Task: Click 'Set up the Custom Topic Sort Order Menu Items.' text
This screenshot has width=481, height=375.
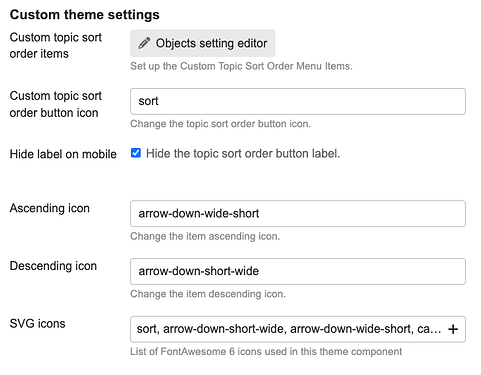Action: [241, 66]
